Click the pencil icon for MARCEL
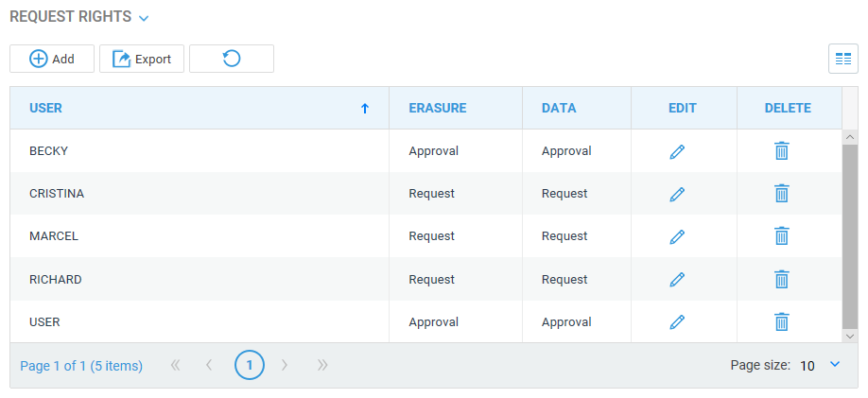 [677, 236]
